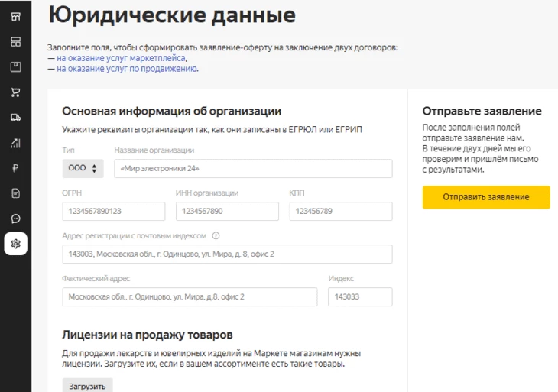The height and width of the screenshot is (392, 558).
Task: Open the settings gear sidebar icon
Action: [x=15, y=244]
